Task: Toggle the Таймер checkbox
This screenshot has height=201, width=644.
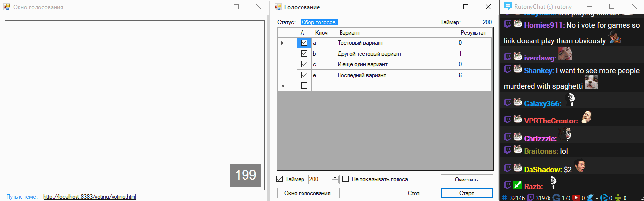Action: (x=280, y=179)
